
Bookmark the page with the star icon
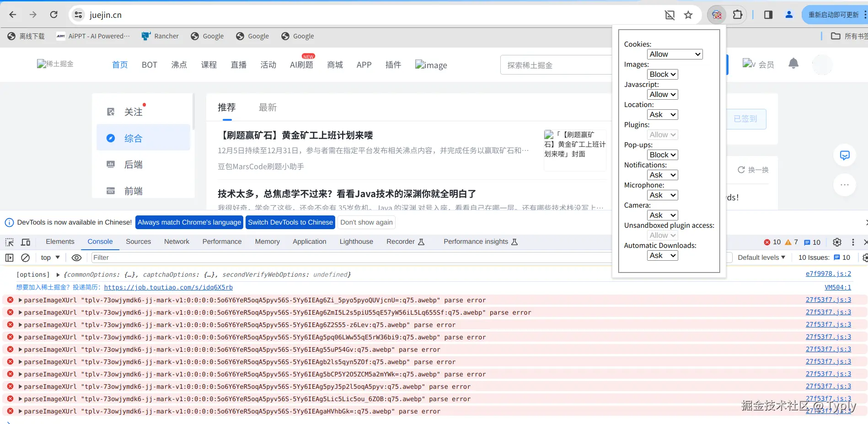click(688, 14)
